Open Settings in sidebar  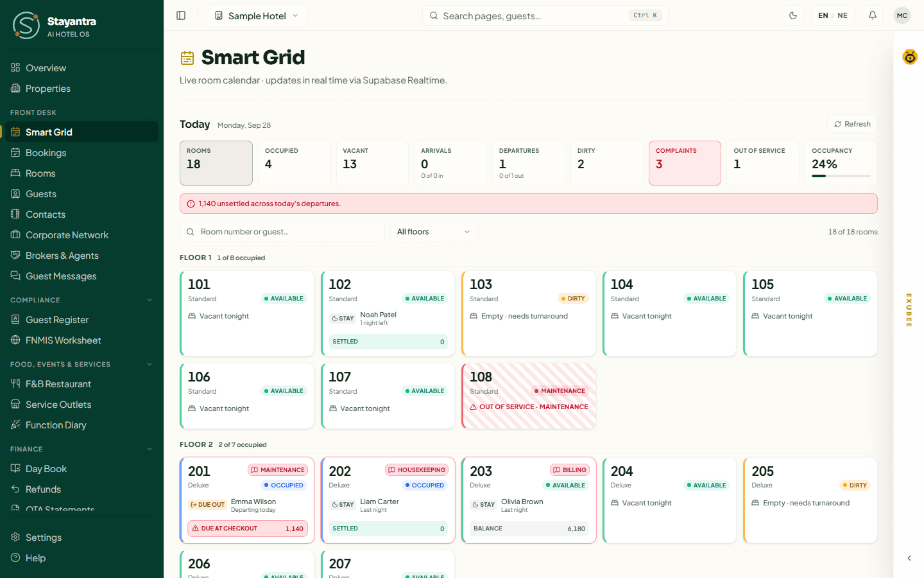pos(81,538)
